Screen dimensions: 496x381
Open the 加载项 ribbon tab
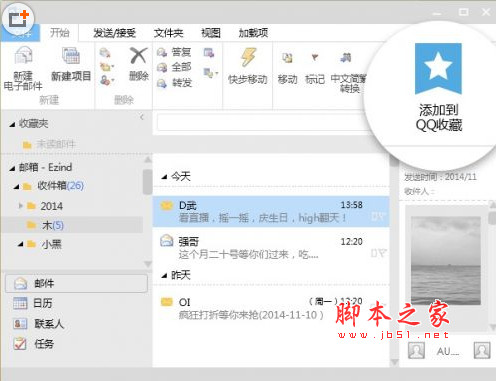253,33
